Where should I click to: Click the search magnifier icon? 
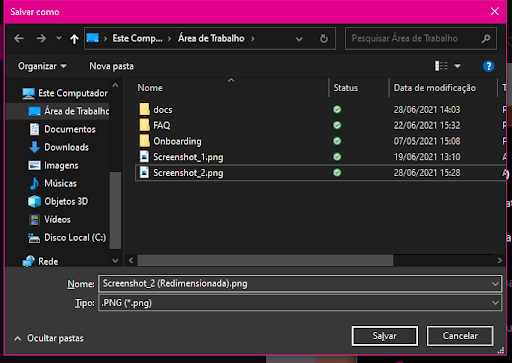click(x=486, y=39)
